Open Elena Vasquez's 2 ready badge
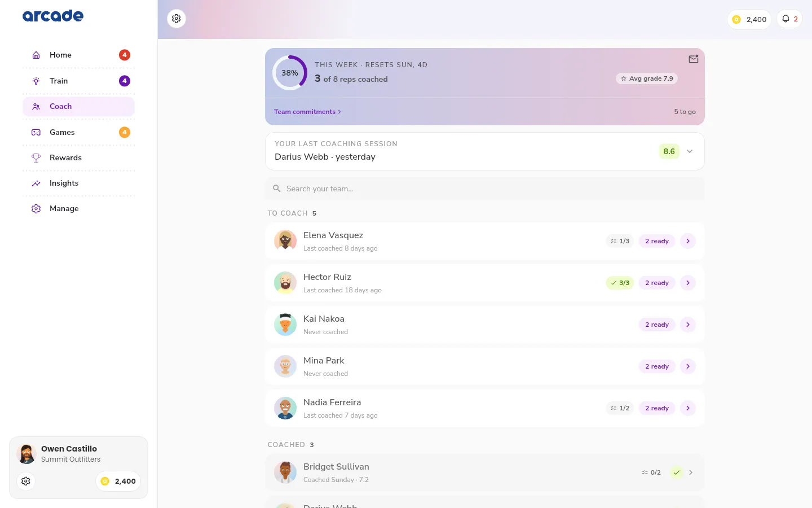812x508 pixels. pos(657,241)
